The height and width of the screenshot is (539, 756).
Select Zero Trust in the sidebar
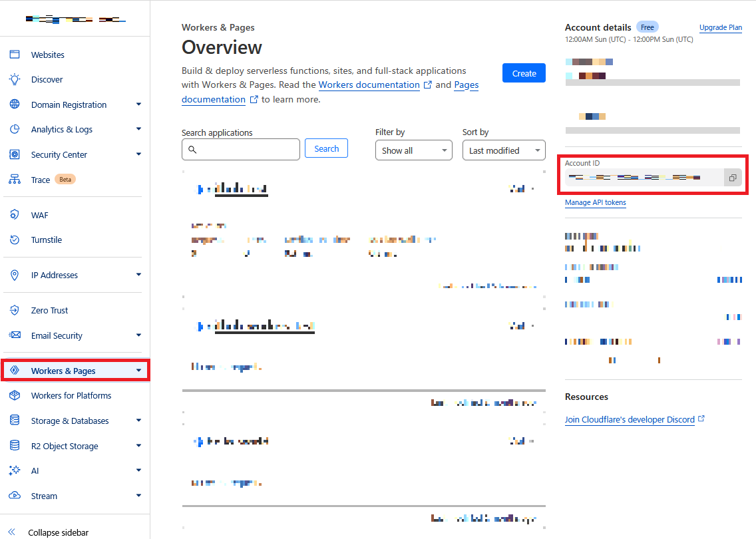click(x=49, y=311)
